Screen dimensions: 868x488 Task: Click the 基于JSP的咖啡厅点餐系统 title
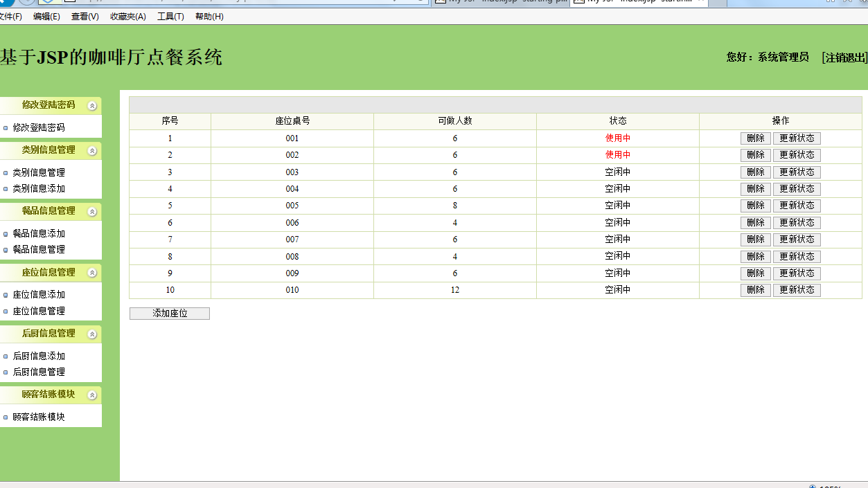click(x=111, y=57)
